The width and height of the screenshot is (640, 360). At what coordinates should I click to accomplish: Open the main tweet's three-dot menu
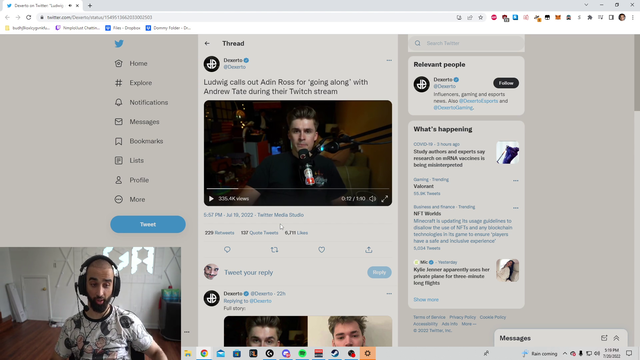click(x=389, y=60)
